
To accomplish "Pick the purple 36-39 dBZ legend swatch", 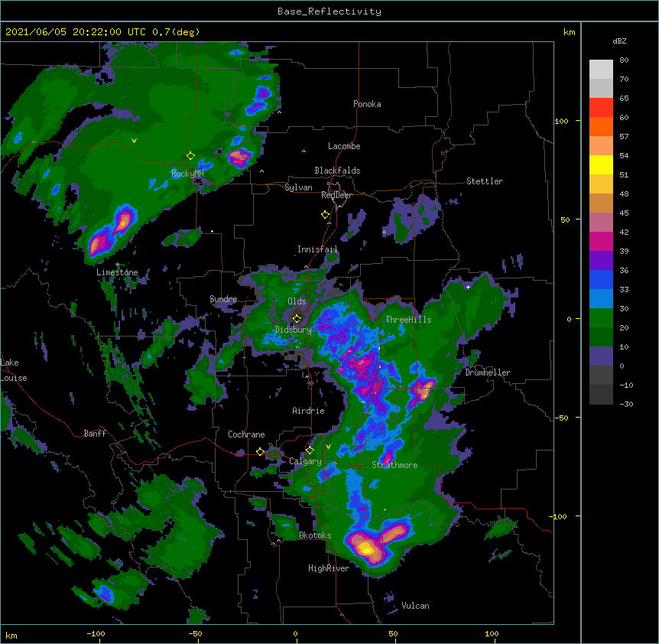I will pos(601,261).
